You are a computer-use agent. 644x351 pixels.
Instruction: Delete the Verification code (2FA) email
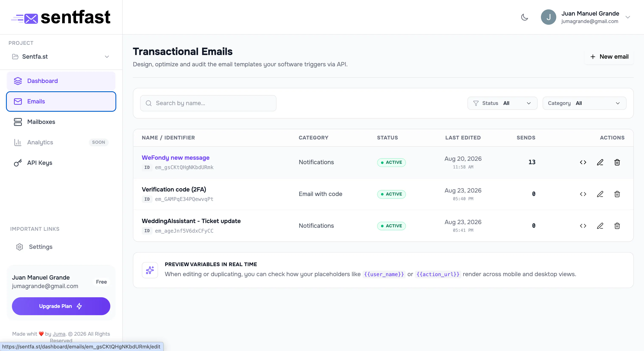[617, 194]
